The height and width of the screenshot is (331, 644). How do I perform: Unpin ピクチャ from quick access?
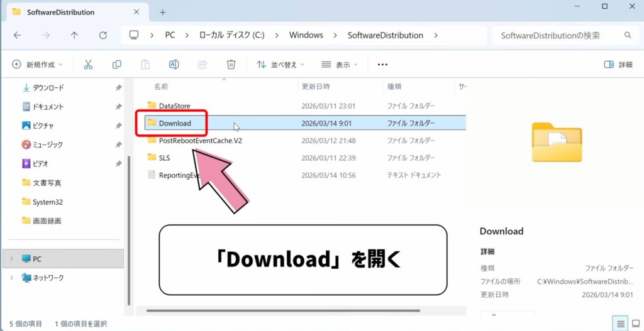click(x=119, y=126)
